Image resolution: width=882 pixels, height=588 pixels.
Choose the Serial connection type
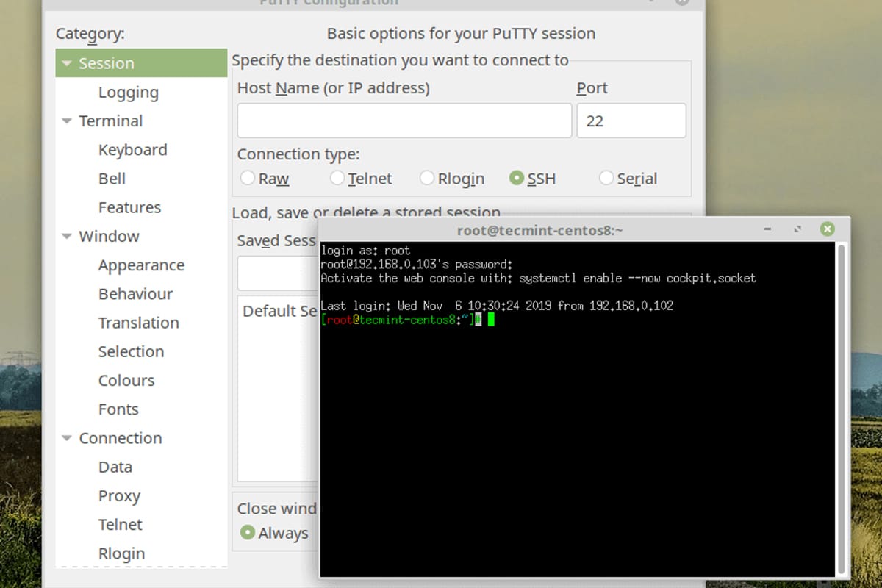pos(606,178)
